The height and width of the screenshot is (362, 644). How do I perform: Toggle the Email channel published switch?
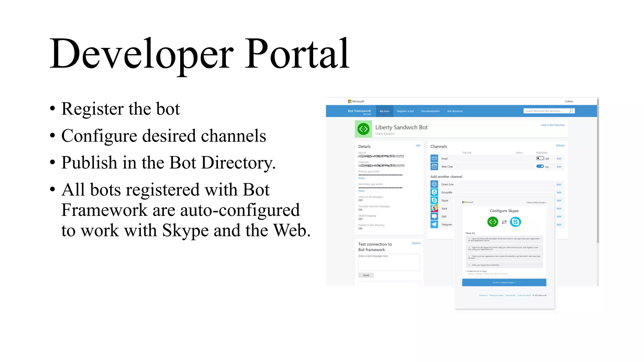click(540, 158)
